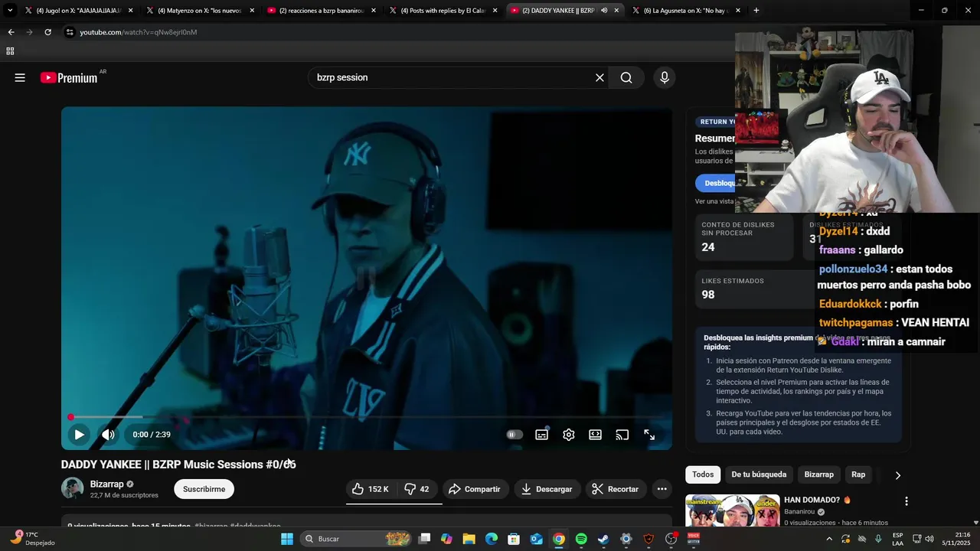
Task: Open player settings gear
Action: (568, 435)
